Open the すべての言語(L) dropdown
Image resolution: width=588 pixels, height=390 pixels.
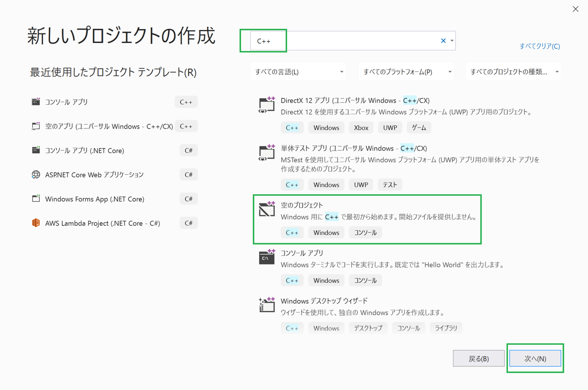(298, 71)
